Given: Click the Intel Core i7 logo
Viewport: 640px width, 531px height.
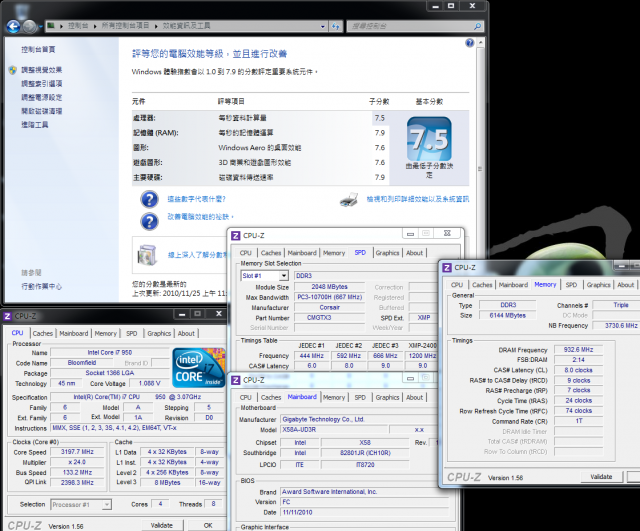Looking at the screenshot, I should pos(198,367).
